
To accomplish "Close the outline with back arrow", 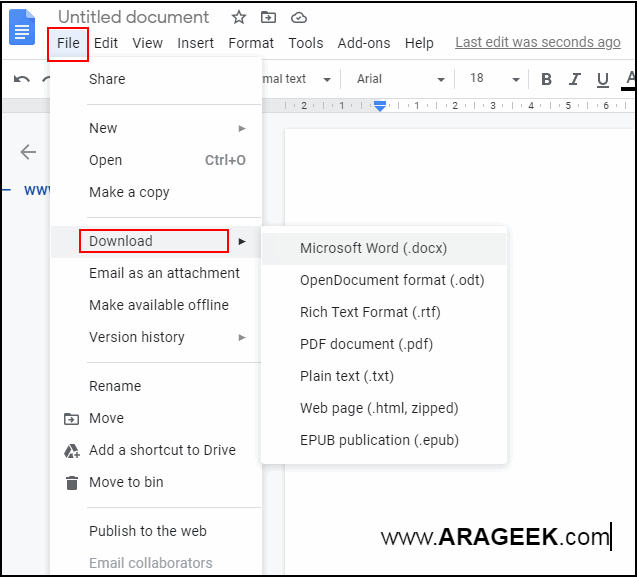I will 28,152.
